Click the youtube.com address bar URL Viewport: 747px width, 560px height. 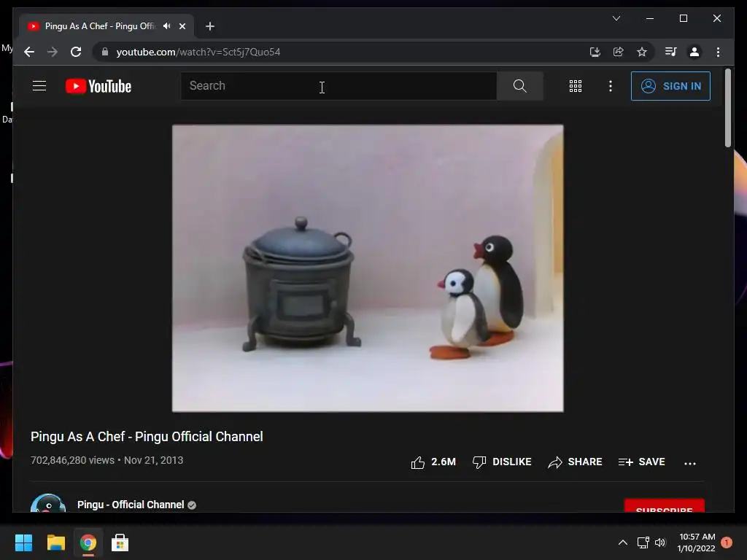(198, 52)
